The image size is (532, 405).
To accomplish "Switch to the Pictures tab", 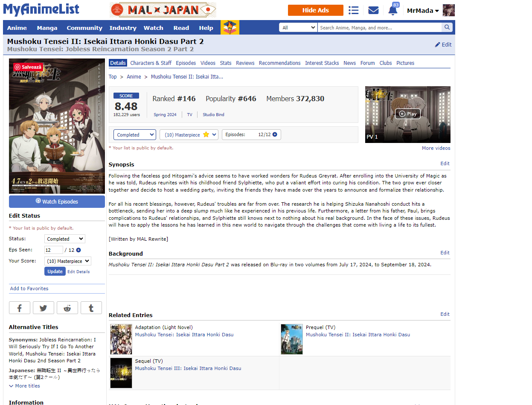I will [x=405, y=63].
